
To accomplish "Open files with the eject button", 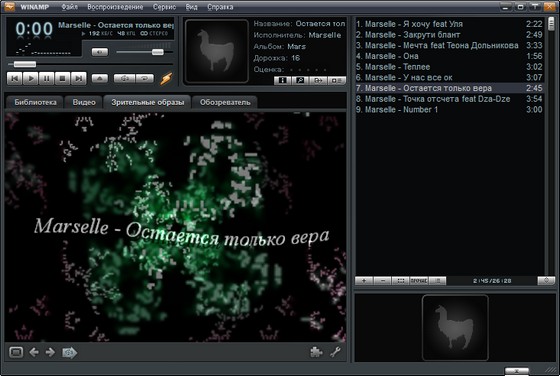I will click(100, 78).
